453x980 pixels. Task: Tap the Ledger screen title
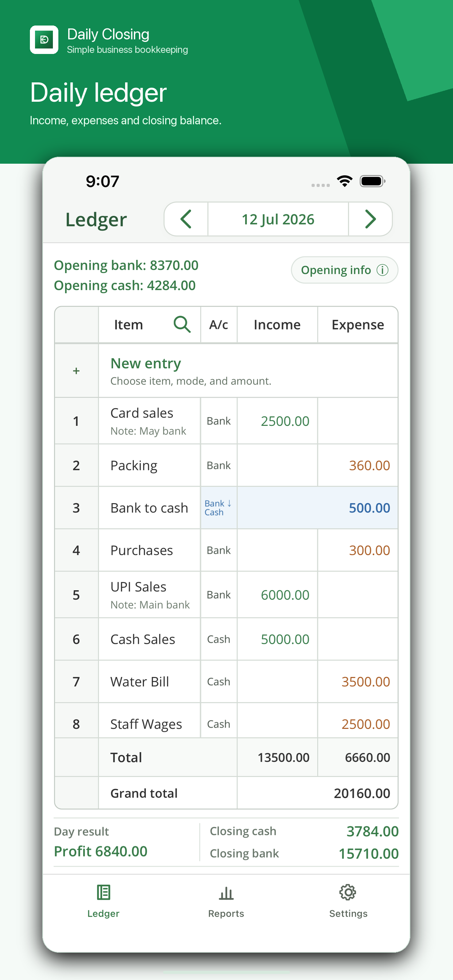pyautogui.click(x=96, y=219)
